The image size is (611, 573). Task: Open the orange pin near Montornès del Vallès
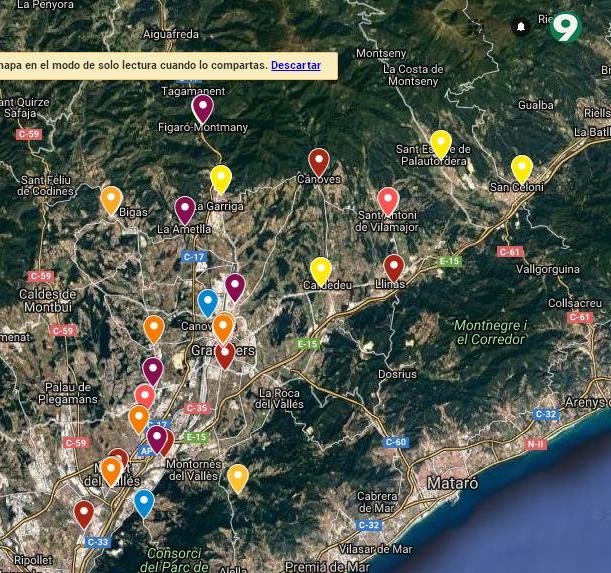(237, 477)
